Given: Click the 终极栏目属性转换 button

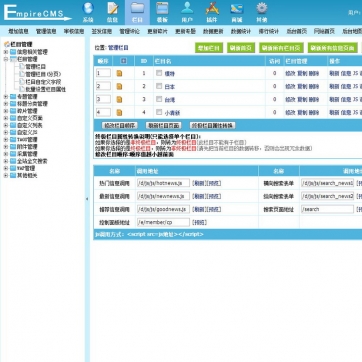Looking at the screenshot, I should [x=212, y=126].
